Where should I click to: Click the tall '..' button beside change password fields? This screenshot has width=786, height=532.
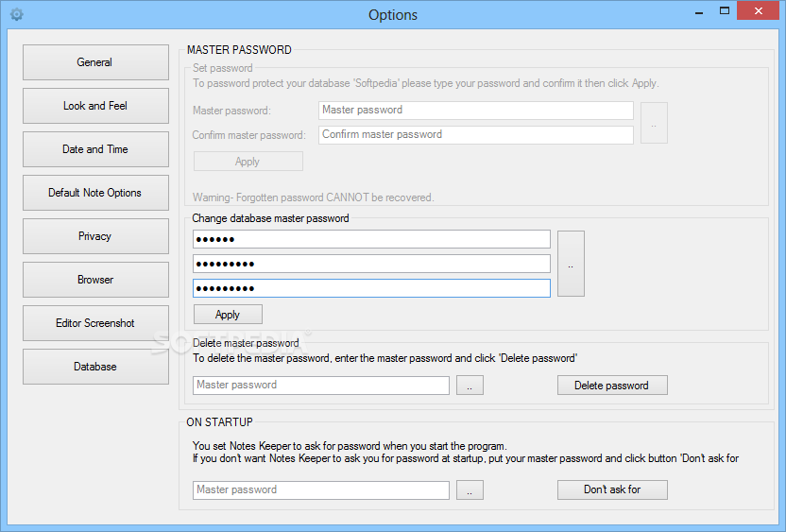click(571, 264)
